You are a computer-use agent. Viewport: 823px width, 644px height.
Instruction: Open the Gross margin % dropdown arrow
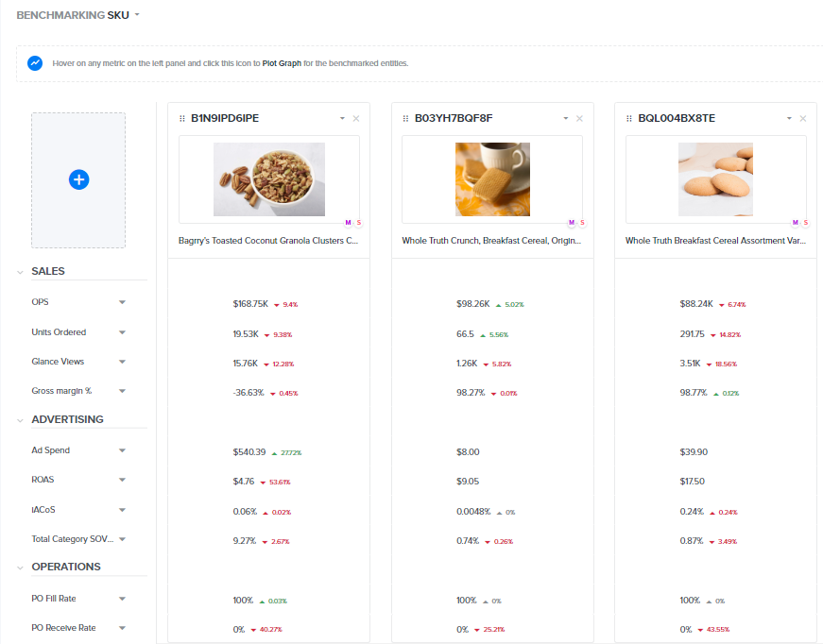(122, 391)
